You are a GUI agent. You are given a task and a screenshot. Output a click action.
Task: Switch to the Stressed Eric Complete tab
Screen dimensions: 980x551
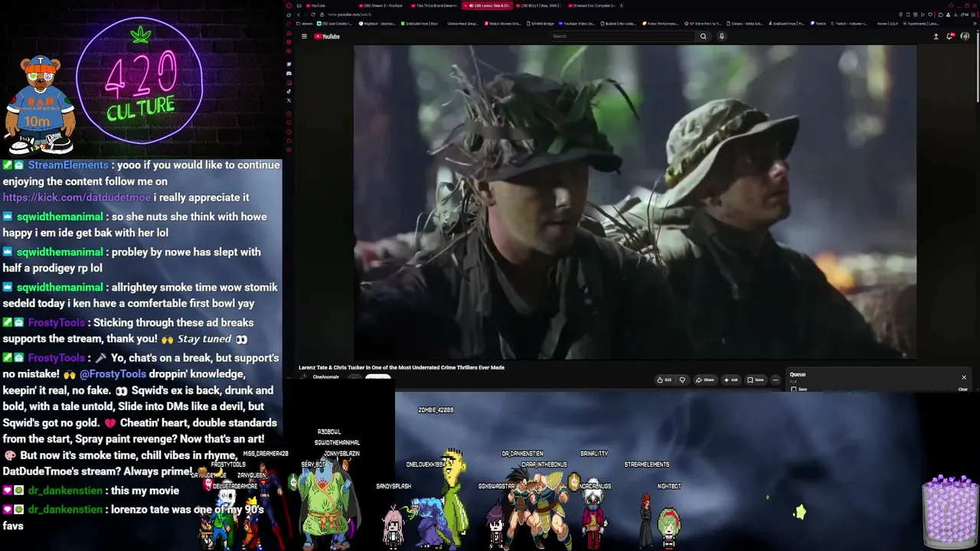click(x=593, y=5)
